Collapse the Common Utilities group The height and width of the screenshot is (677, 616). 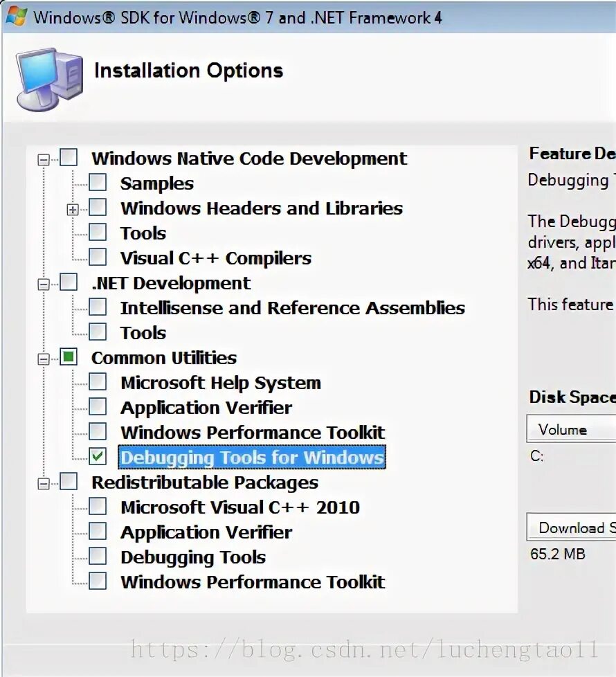44,359
